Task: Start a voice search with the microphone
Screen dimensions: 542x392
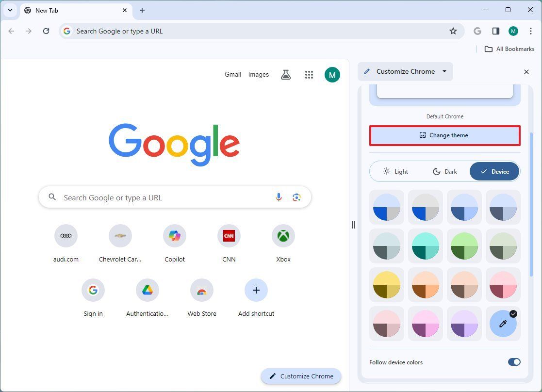Action: 279,197
